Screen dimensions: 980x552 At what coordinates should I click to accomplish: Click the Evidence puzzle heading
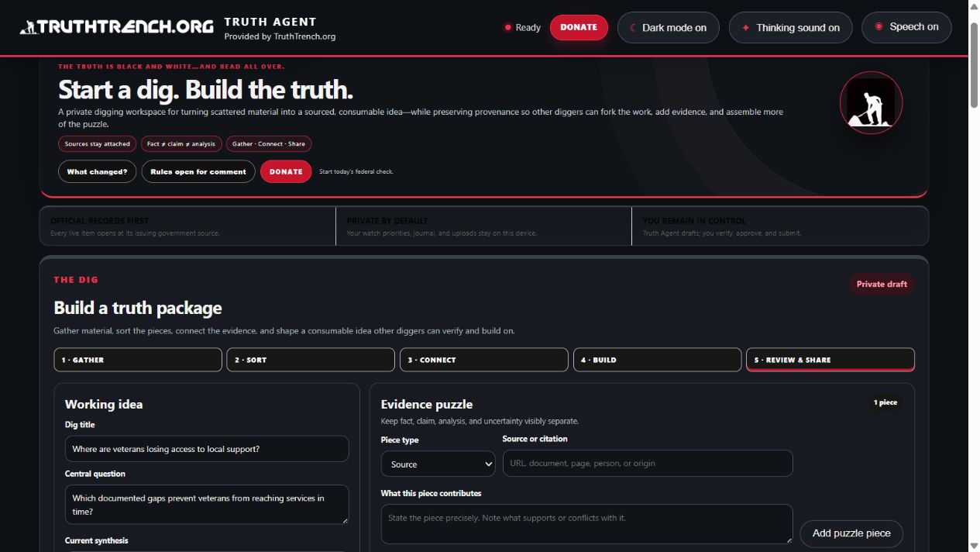pos(426,404)
